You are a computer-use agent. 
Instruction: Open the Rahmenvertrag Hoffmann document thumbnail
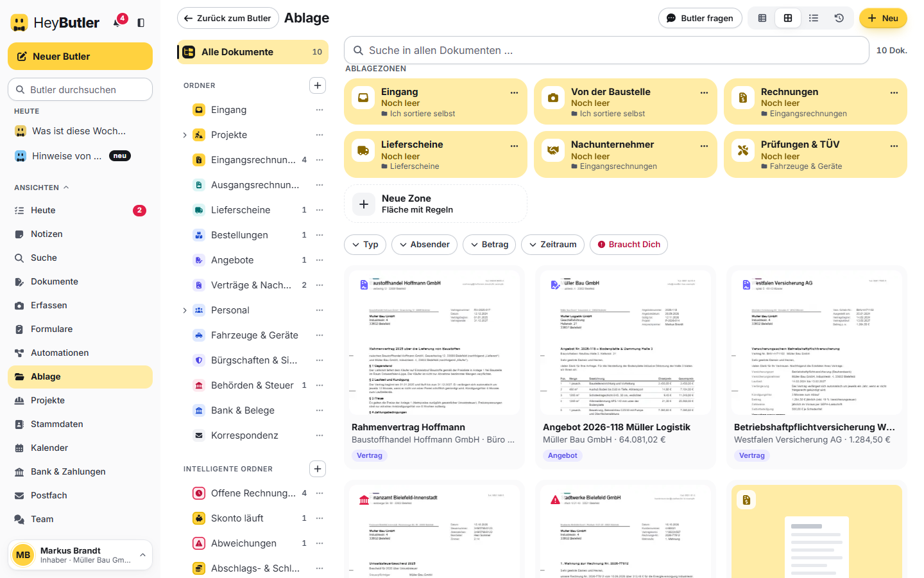pyautogui.click(x=434, y=343)
